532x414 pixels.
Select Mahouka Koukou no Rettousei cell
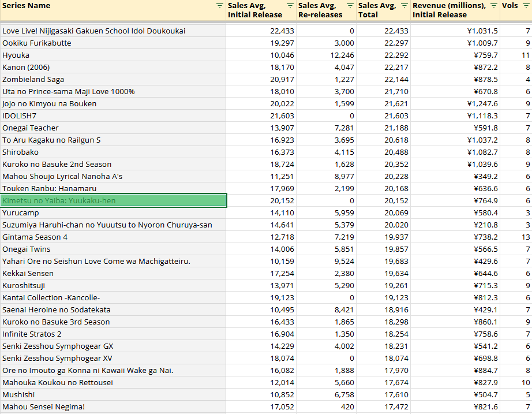113,383
